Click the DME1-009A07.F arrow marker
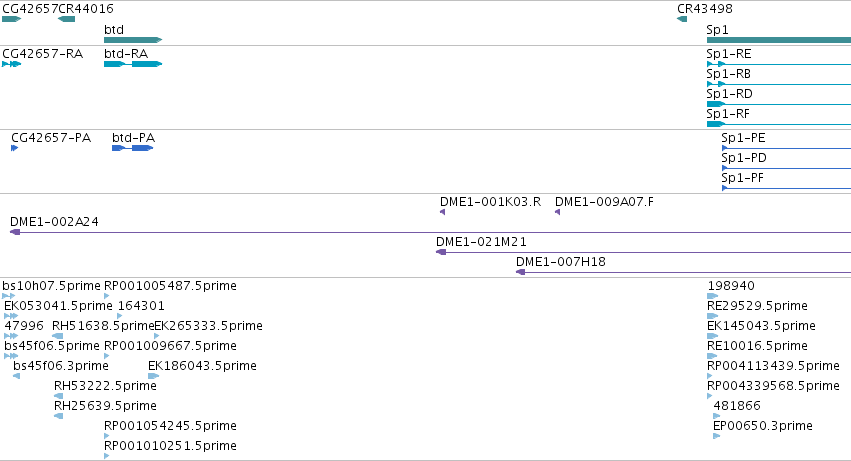This screenshot has height=461, width=851. coord(557,212)
